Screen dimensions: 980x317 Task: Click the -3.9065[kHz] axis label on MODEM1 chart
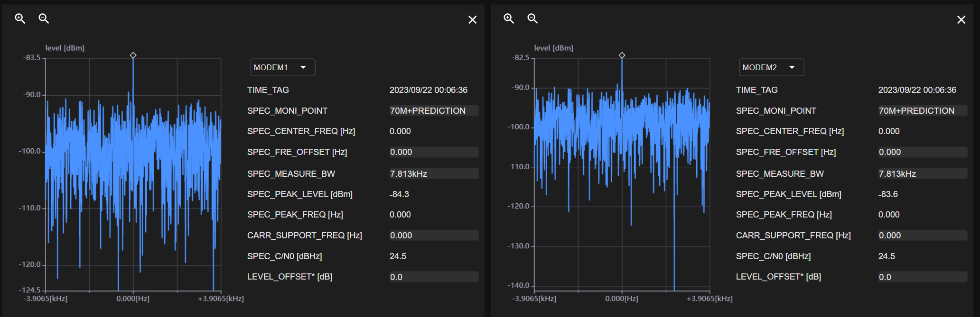click(x=46, y=299)
